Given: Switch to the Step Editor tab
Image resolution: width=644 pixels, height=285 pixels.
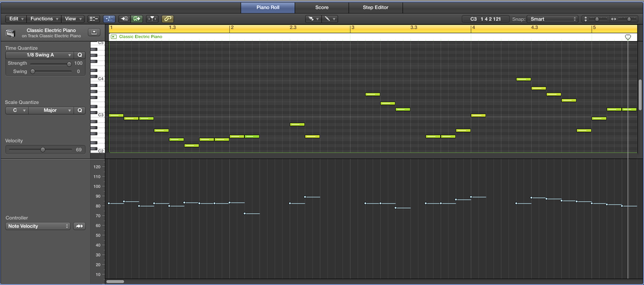Looking at the screenshot, I should pyautogui.click(x=376, y=8).
